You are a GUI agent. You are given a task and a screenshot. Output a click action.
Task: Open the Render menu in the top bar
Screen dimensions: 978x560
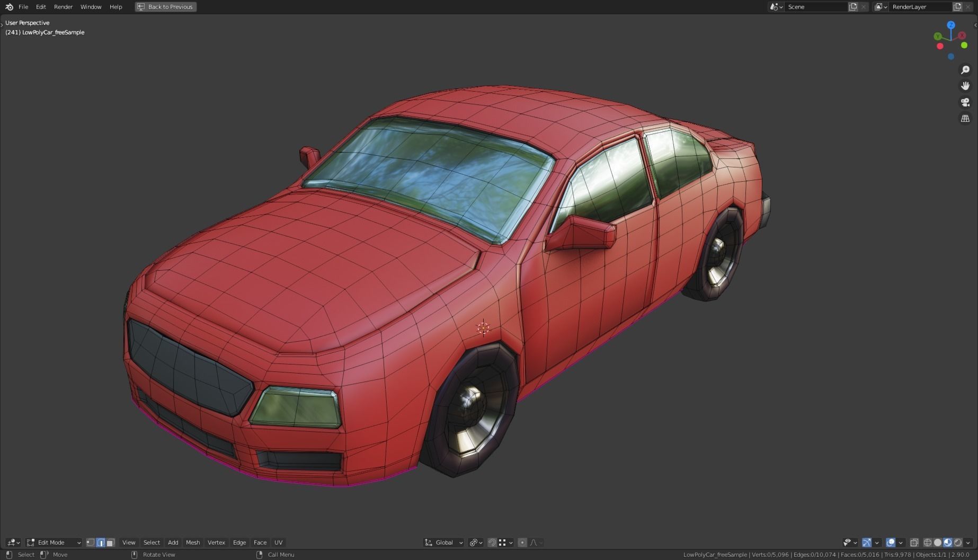click(63, 7)
